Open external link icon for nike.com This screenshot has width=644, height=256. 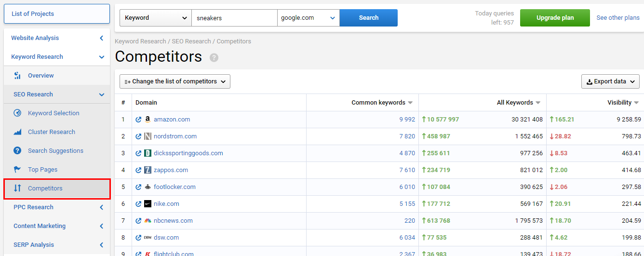[138, 204]
